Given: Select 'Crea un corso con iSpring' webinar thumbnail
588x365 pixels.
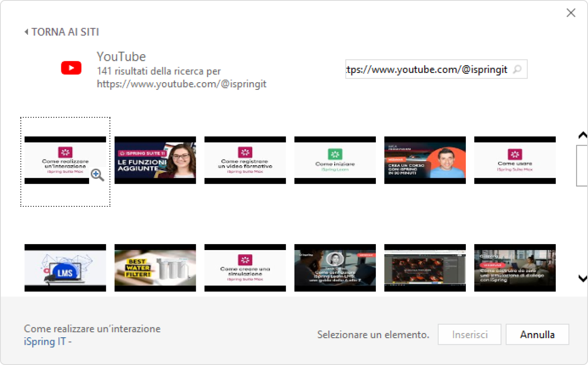Looking at the screenshot, I should pyautogui.click(x=425, y=160).
